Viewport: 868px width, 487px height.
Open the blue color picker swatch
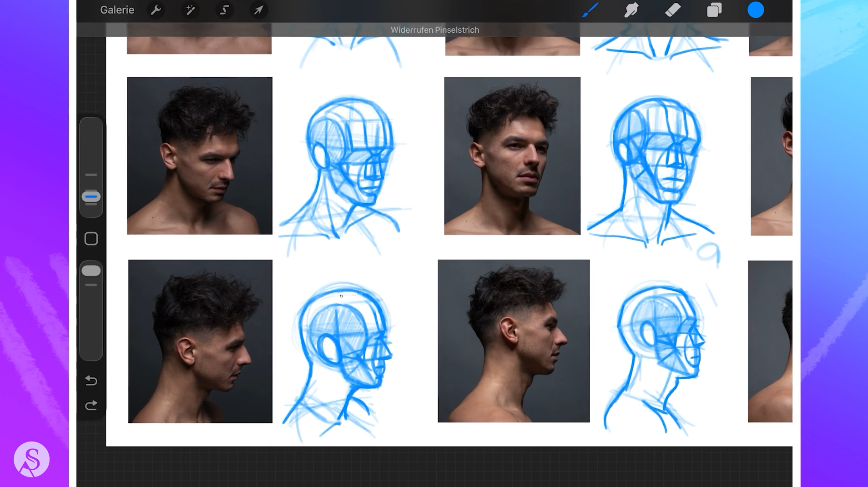(756, 10)
